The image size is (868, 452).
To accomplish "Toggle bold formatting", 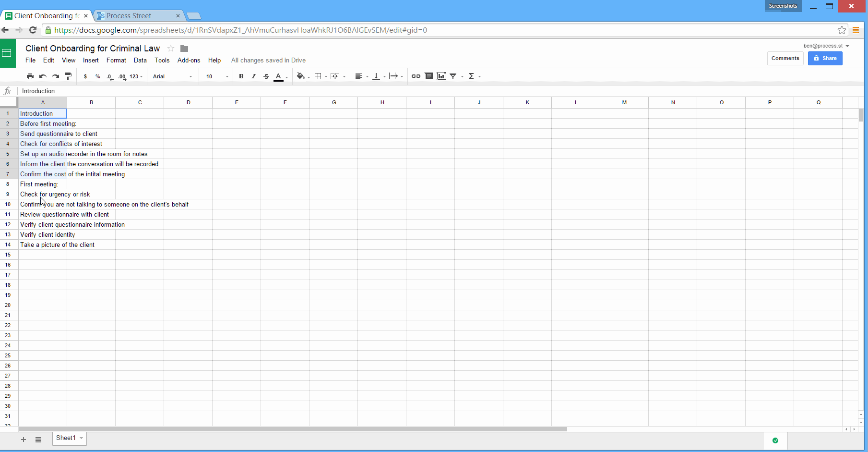I will pyautogui.click(x=241, y=76).
